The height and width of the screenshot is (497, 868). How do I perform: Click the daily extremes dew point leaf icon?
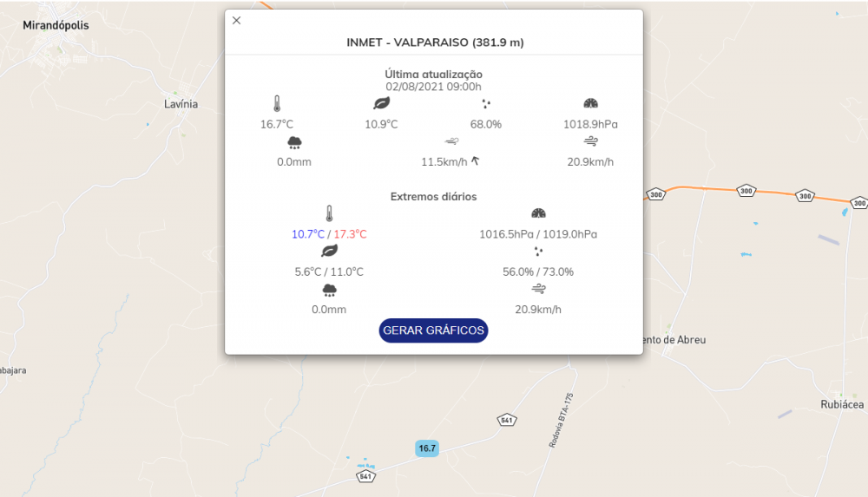[x=329, y=252]
